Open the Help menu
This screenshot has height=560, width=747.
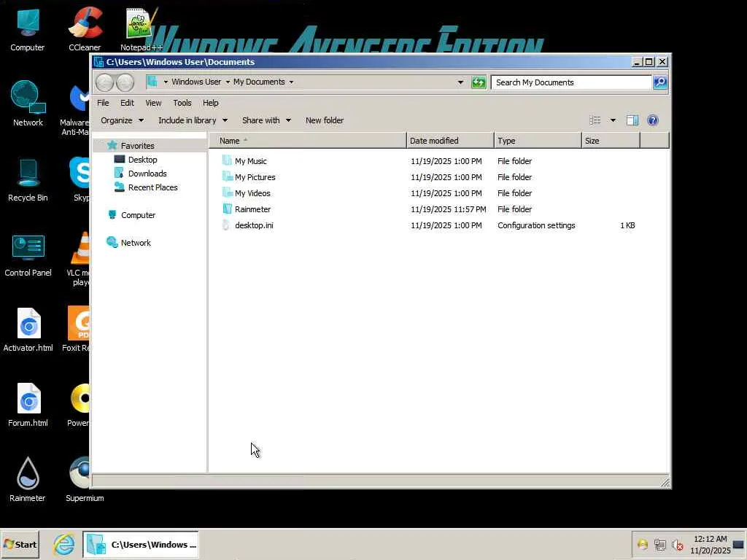211,103
